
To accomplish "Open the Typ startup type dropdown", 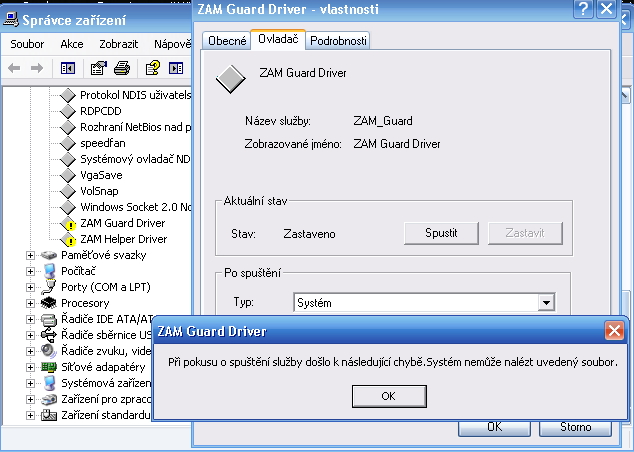I will (x=546, y=302).
